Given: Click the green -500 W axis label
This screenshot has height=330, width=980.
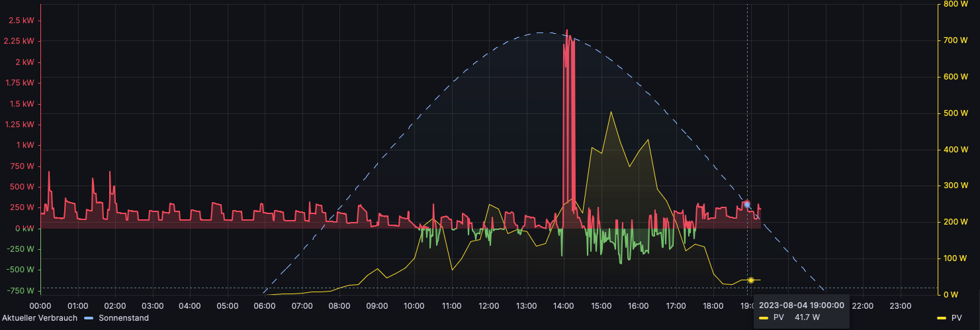Looking at the screenshot, I should pyautogui.click(x=21, y=270).
